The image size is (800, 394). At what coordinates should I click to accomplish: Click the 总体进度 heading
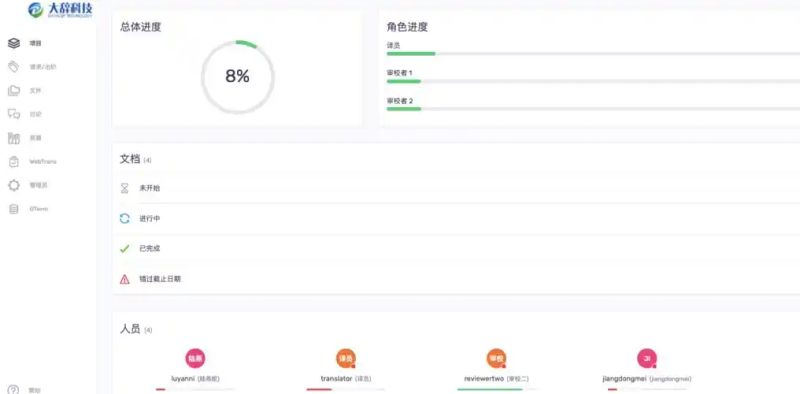click(141, 27)
